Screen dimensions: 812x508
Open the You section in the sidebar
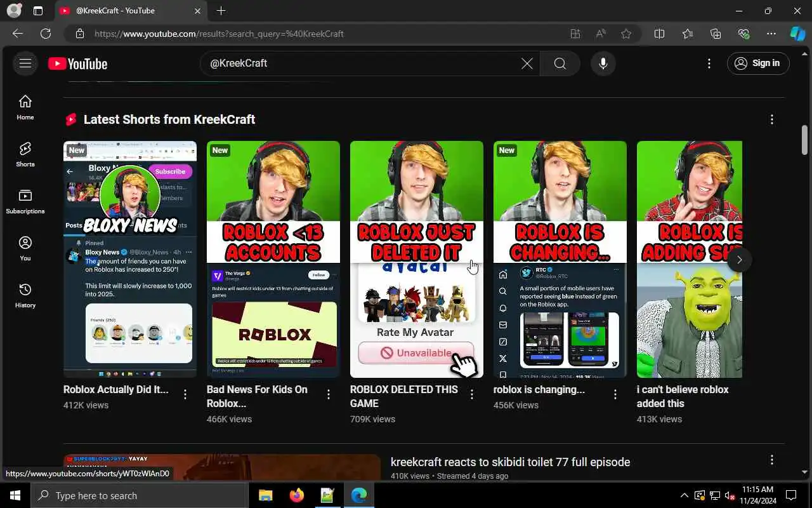pos(25,249)
